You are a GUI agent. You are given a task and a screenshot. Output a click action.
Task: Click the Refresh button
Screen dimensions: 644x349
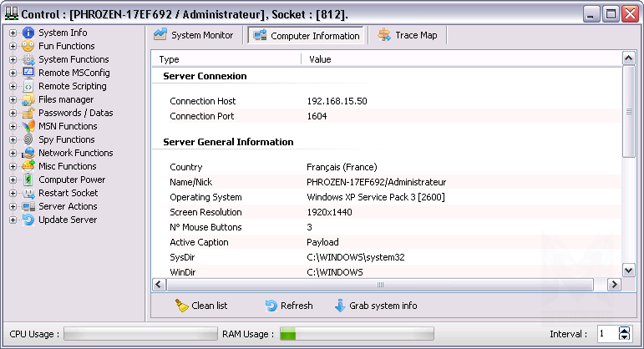[289, 306]
